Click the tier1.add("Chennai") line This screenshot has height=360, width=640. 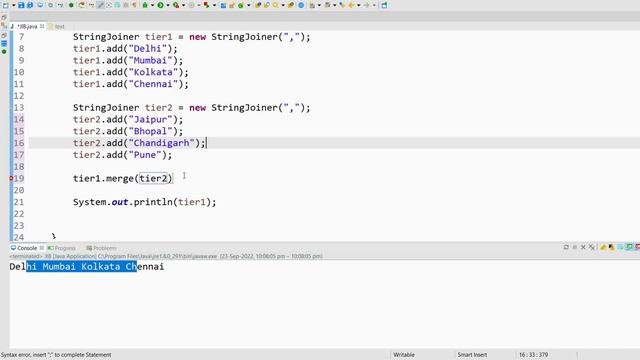[x=131, y=84]
